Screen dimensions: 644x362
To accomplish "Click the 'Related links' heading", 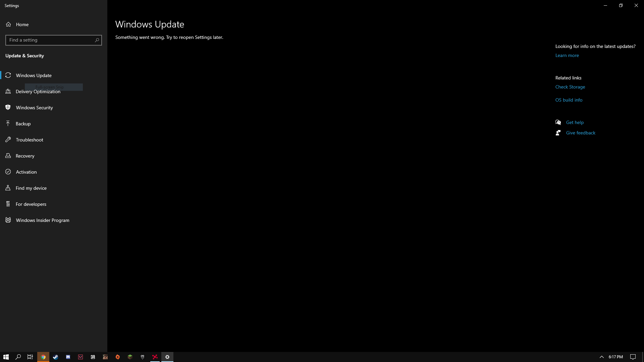I will [x=568, y=78].
